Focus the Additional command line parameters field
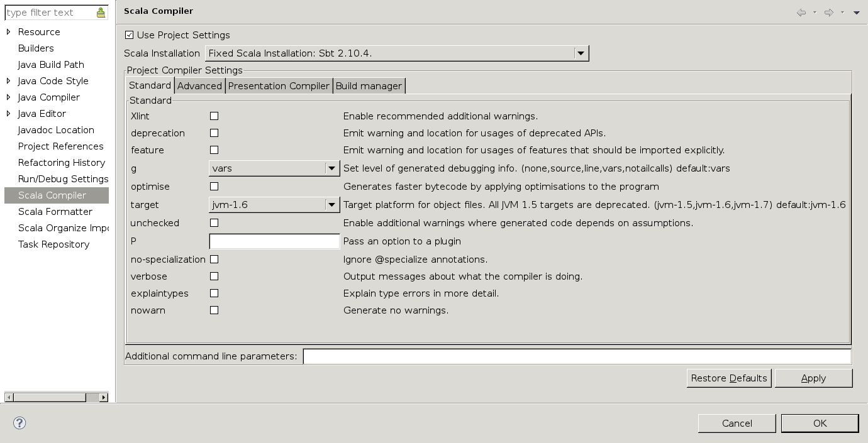 click(x=577, y=357)
